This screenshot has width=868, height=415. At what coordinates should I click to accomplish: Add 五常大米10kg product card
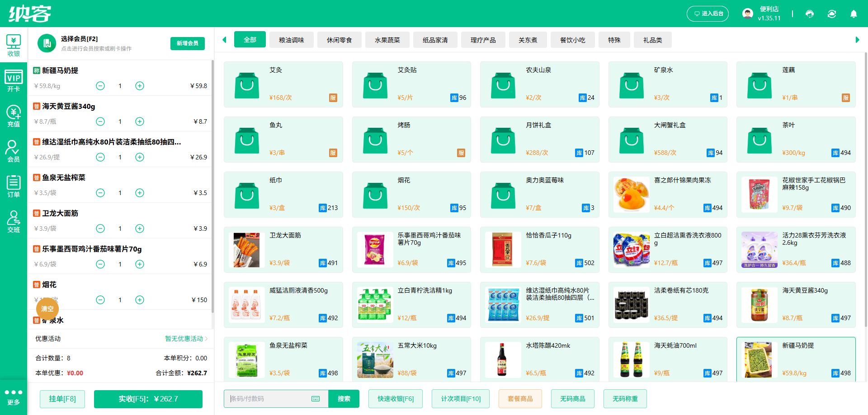pyautogui.click(x=411, y=359)
